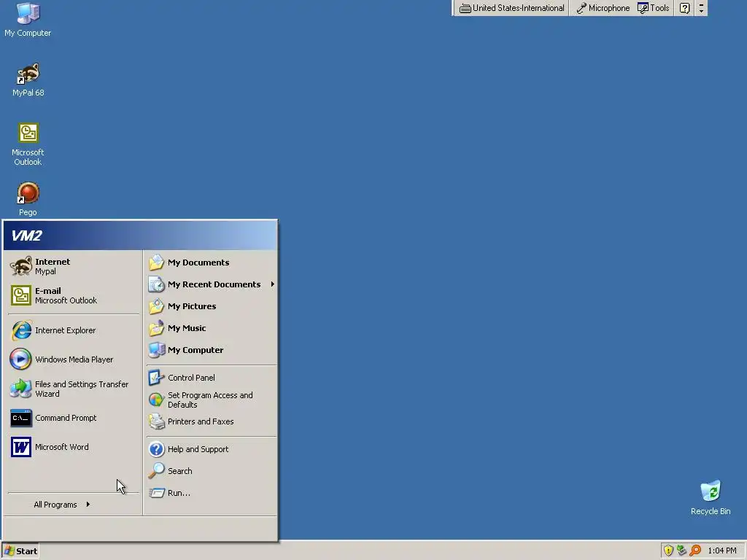Click language bar help icon
The height and width of the screenshot is (560, 747).
[684, 8]
